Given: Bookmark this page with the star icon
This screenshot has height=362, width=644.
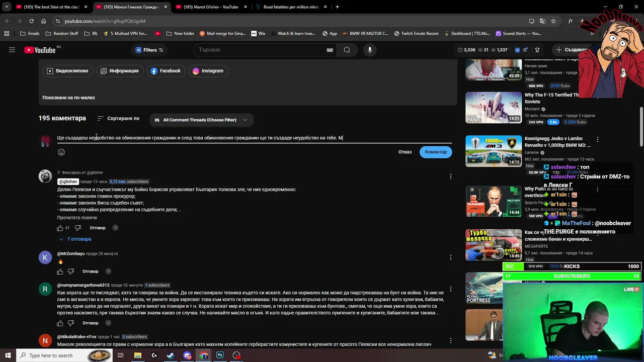Looking at the screenshot, I should 553,21.
